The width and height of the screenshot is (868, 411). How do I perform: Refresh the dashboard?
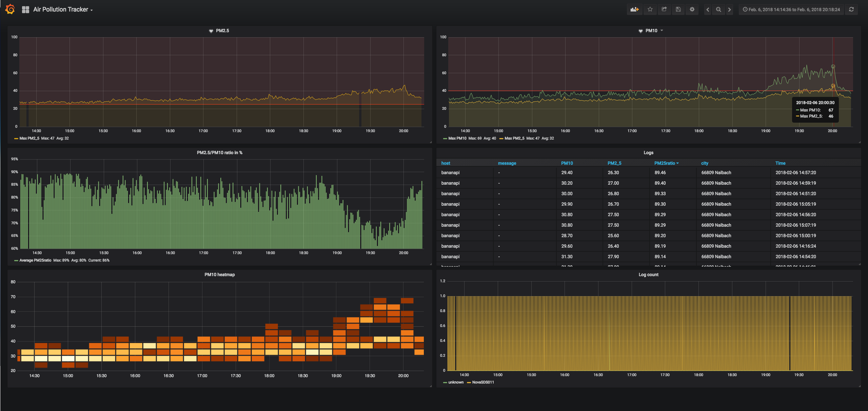coord(851,9)
